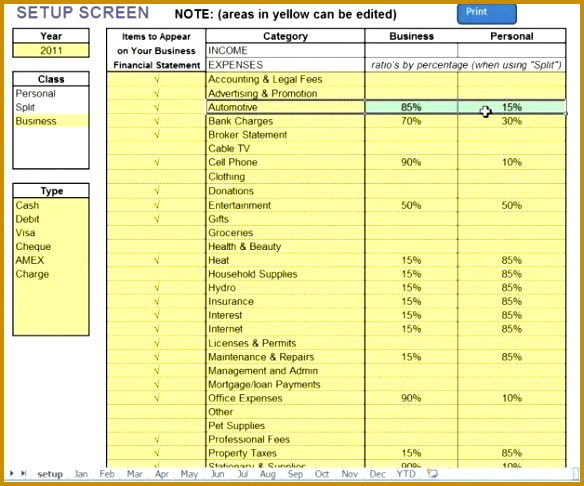Screen dimensions: 584x486
Task: Open the Sep sheet tab
Action: [x=295, y=474]
